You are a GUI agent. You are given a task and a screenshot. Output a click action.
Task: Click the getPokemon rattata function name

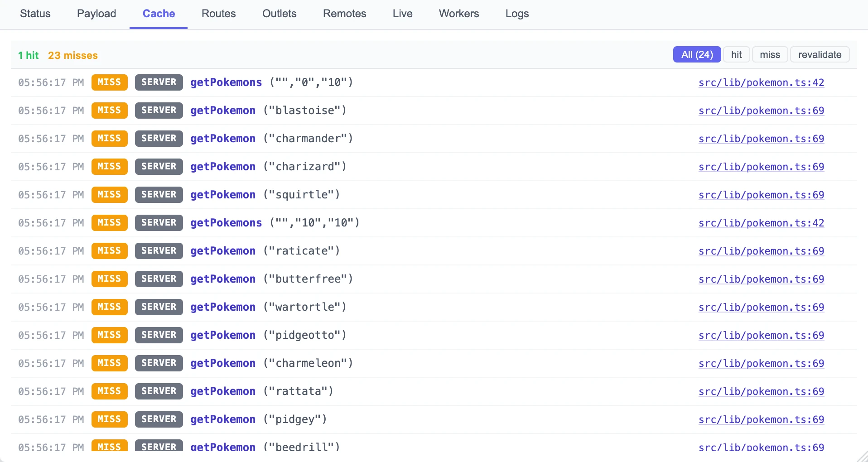coord(222,391)
